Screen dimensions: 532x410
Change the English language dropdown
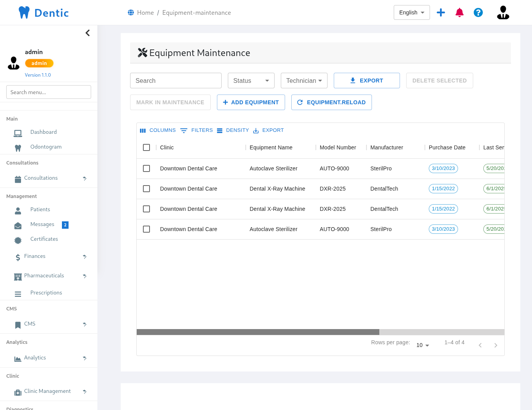(411, 12)
